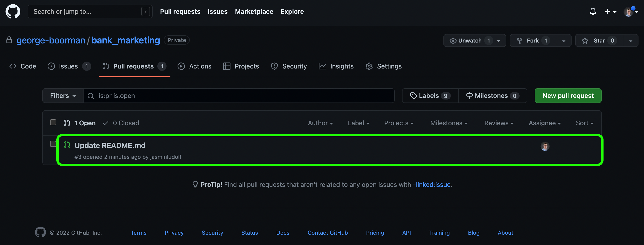Open the plus create-new menu
Viewport: 644px width, 245px height.
point(610,11)
